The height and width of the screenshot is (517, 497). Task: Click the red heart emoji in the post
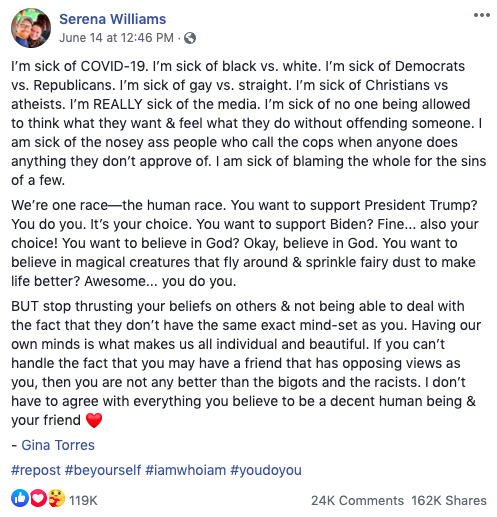(94, 420)
